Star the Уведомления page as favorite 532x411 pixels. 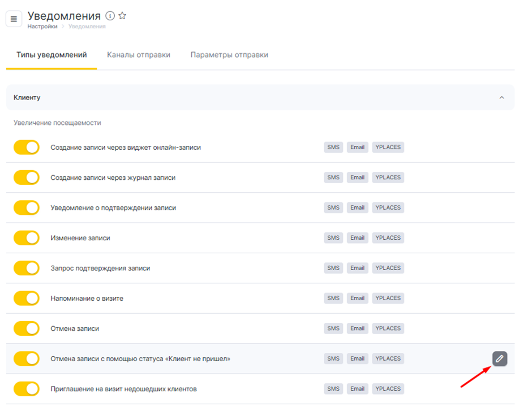pos(122,16)
